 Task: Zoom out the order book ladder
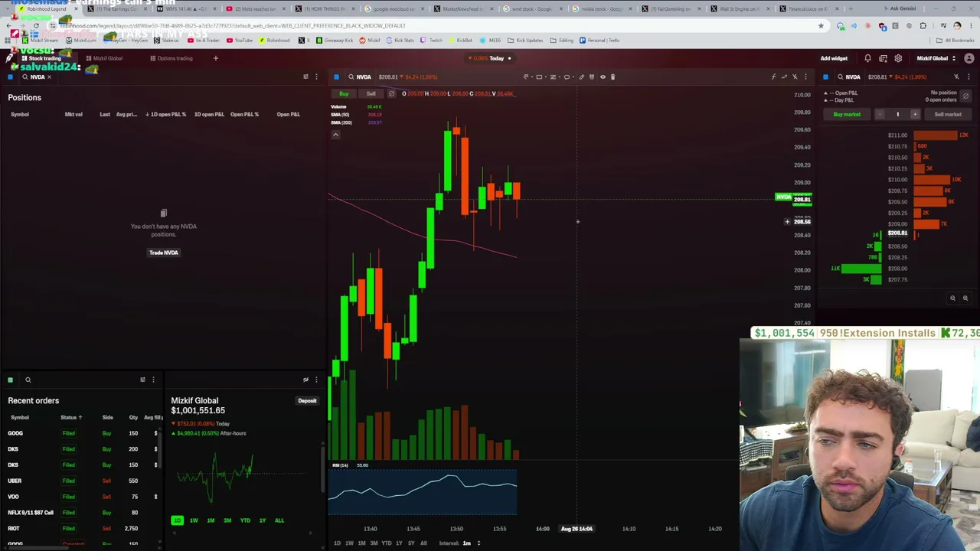pos(952,298)
